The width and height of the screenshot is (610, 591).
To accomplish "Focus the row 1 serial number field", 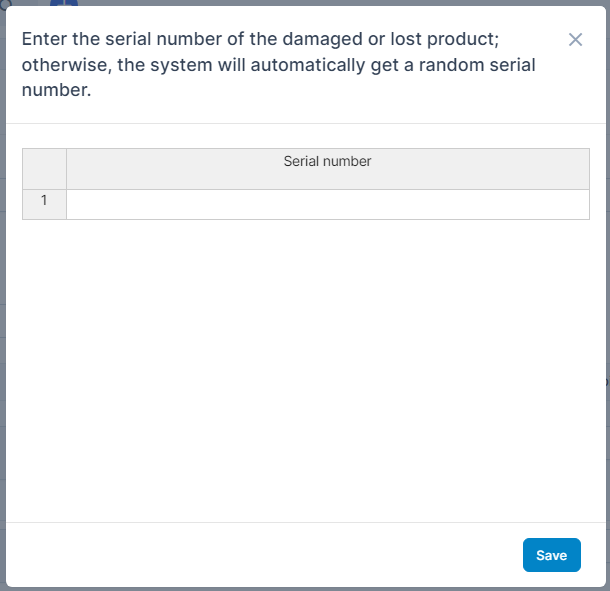I will coord(327,204).
